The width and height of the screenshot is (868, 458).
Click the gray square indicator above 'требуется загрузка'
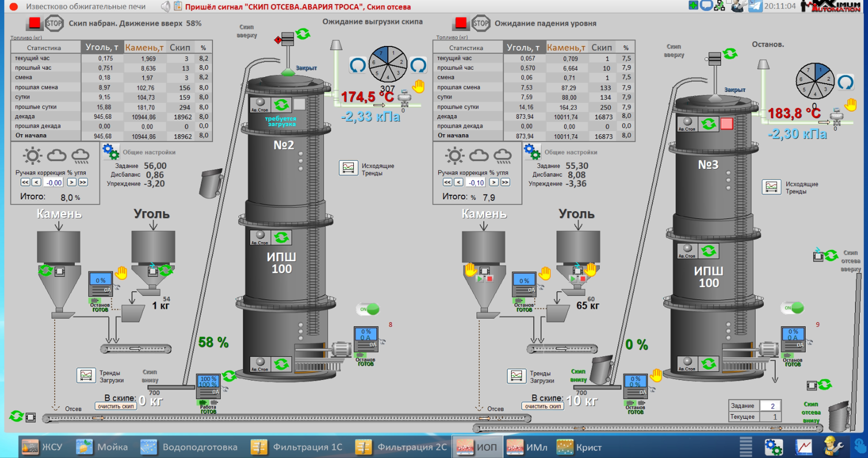tap(300, 105)
